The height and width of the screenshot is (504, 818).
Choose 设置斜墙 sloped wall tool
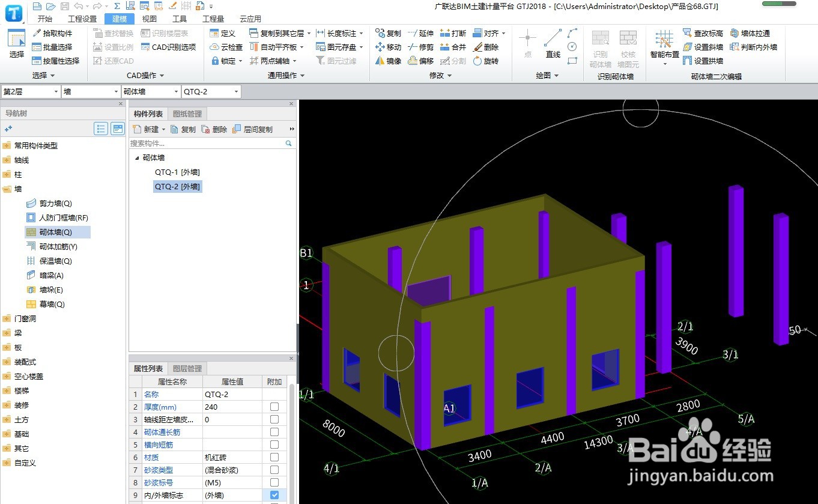coord(703,47)
